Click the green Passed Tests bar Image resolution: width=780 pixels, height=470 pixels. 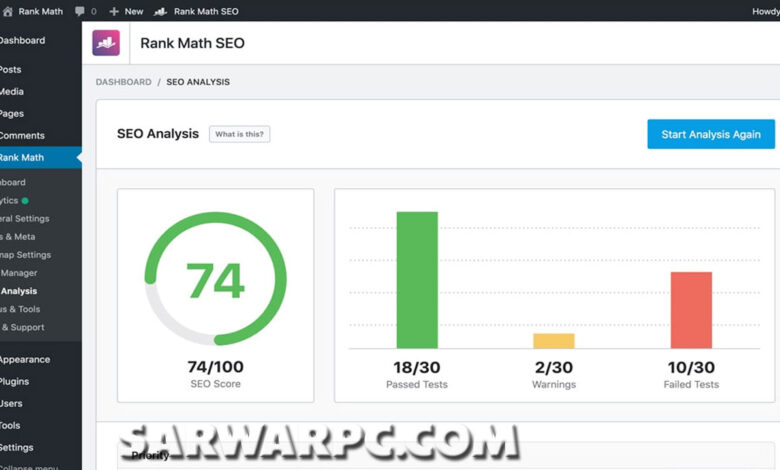tap(417, 280)
